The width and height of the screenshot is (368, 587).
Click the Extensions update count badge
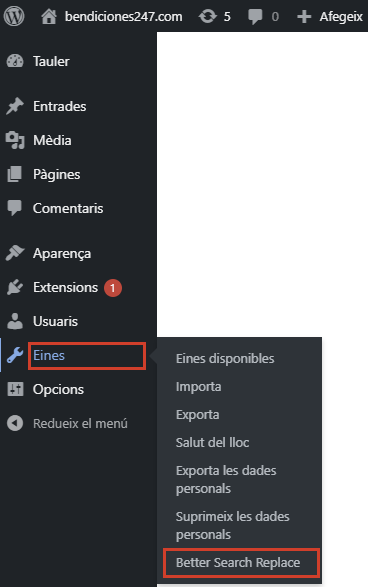coord(113,288)
